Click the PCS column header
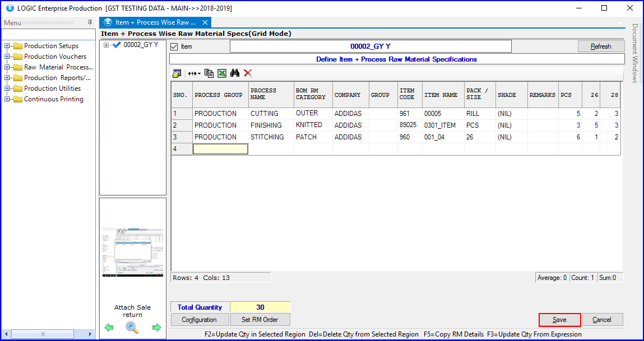 [570, 95]
